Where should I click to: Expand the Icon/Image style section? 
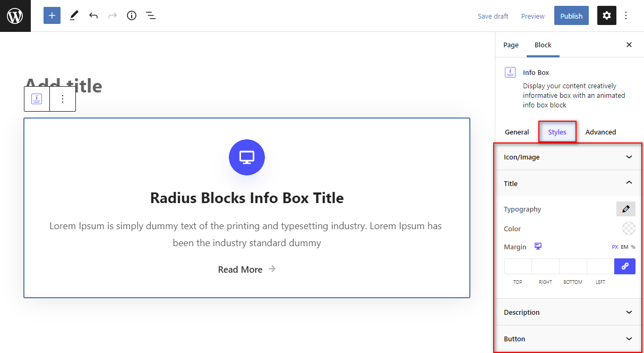click(x=568, y=157)
